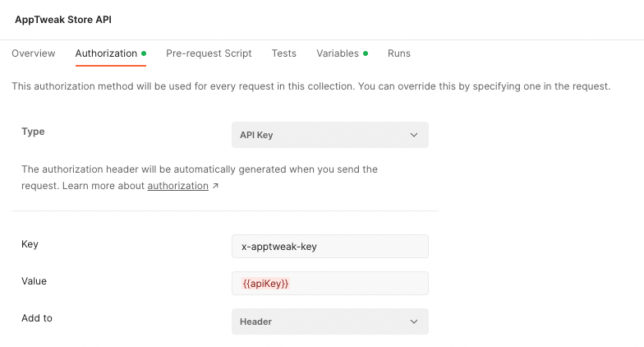Open the Type dropdown showing API Key

pyautogui.click(x=329, y=135)
